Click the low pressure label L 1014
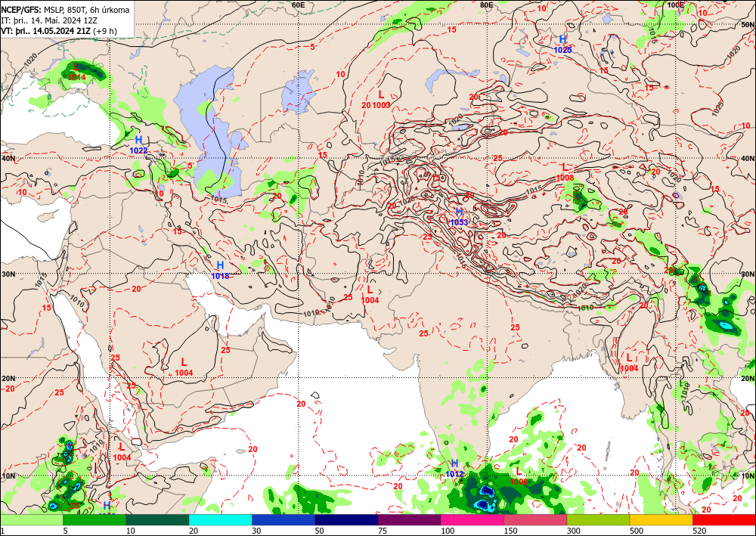 pos(76,71)
